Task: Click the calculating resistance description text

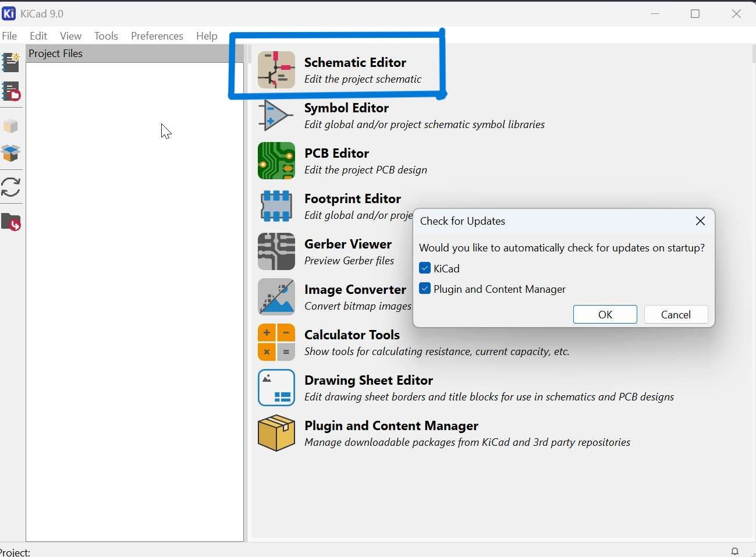Action: click(436, 352)
